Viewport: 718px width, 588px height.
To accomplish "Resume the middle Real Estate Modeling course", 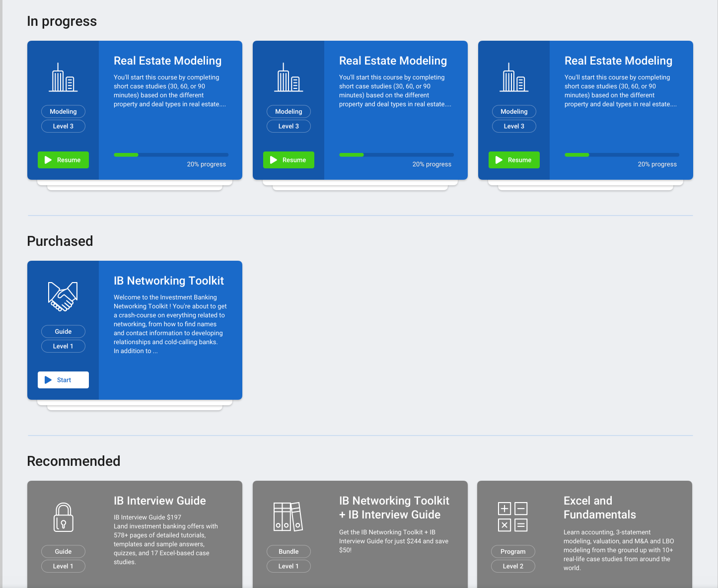I will 288,160.
